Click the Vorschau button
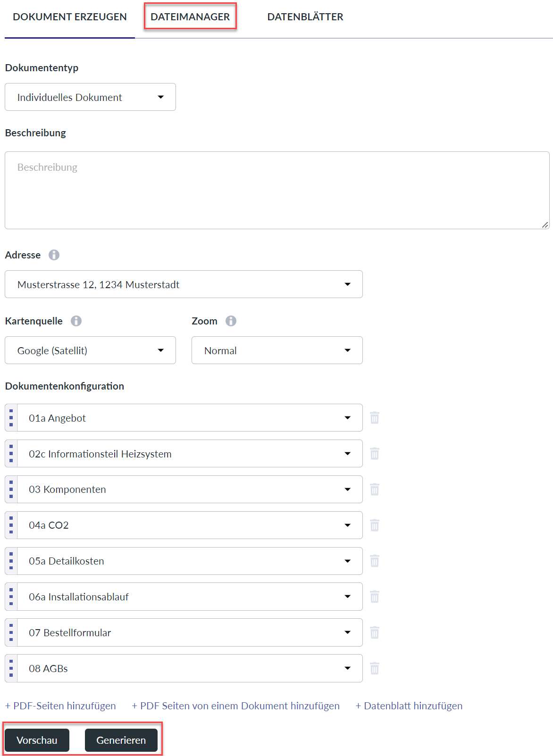Image resolution: width=553 pixels, height=756 pixels. coord(37,740)
